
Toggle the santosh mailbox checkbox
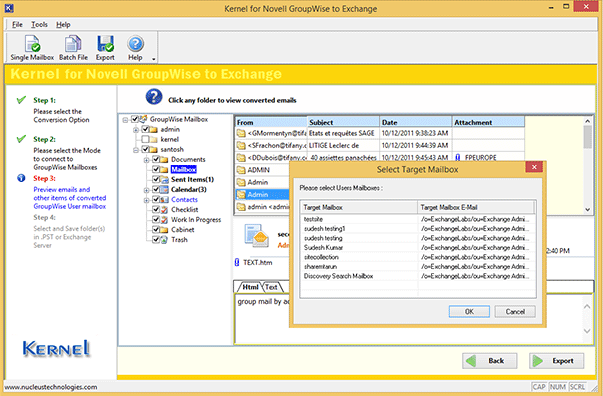(145, 149)
